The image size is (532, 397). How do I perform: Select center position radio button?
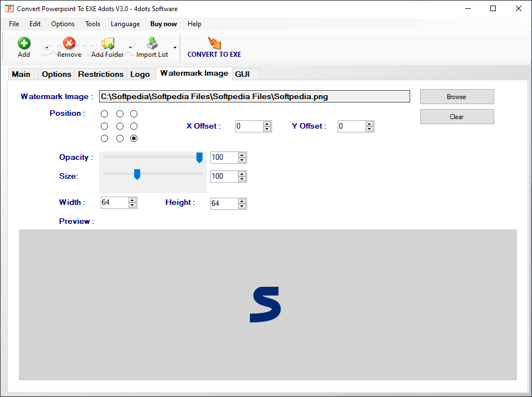(x=120, y=126)
